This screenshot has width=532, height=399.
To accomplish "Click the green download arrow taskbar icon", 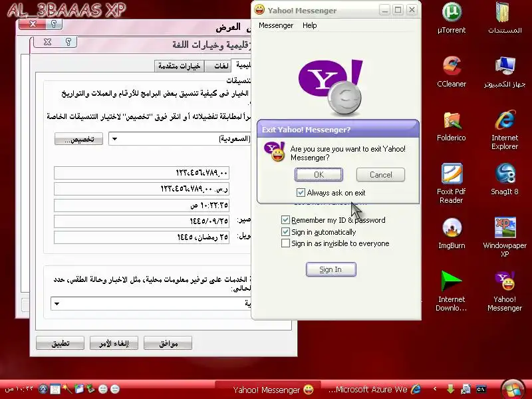I will (x=450, y=389).
